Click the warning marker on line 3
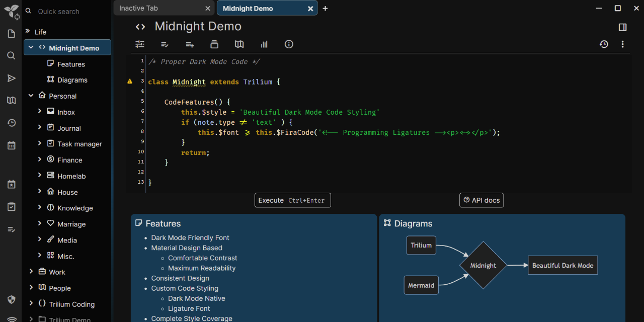This screenshot has width=644, height=322. click(130, 81)
